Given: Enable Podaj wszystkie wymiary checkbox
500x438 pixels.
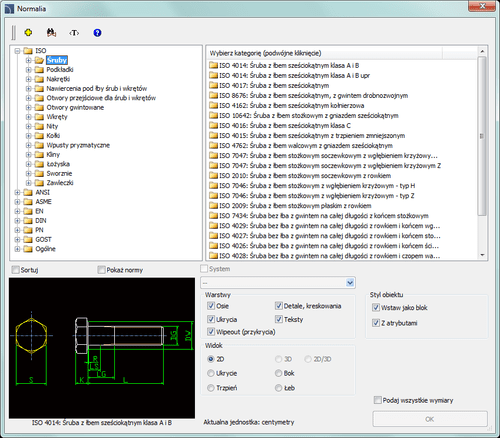Looking at the screenshot, I should 377,400.
